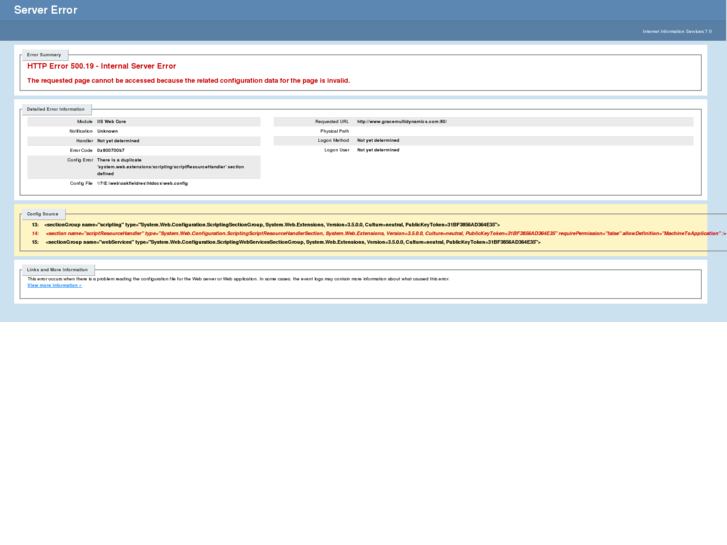Click the 'Server Error' page heading
727x545 pixels.
[45, 10]
